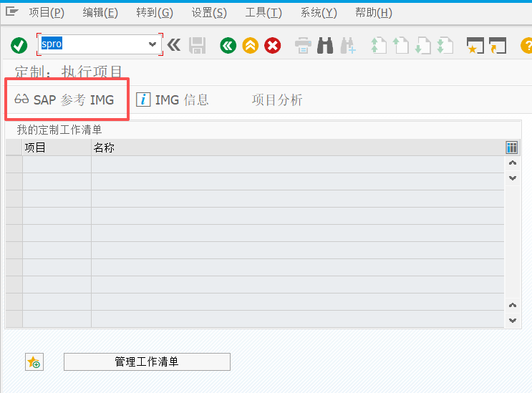Select the first table row selector
532x393 pixels.
tap(14, 165)
